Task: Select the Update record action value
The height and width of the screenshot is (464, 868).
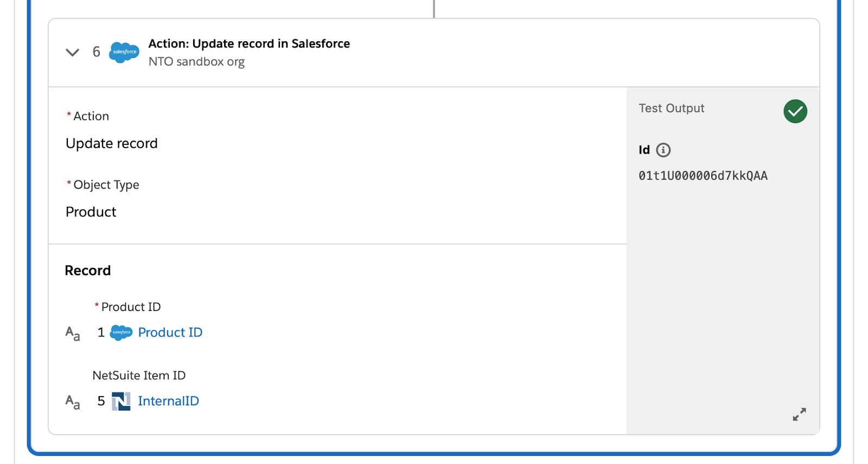Action: point(112,143)
